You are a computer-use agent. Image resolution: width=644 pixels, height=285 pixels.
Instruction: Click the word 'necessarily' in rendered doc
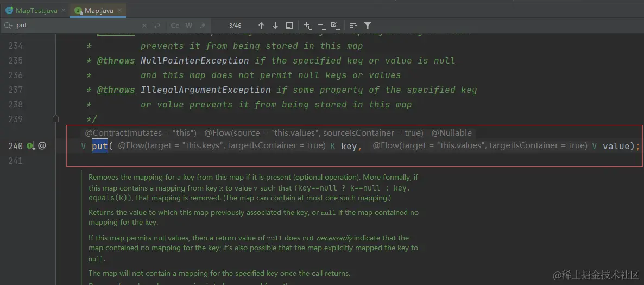(x=334, y=238)
